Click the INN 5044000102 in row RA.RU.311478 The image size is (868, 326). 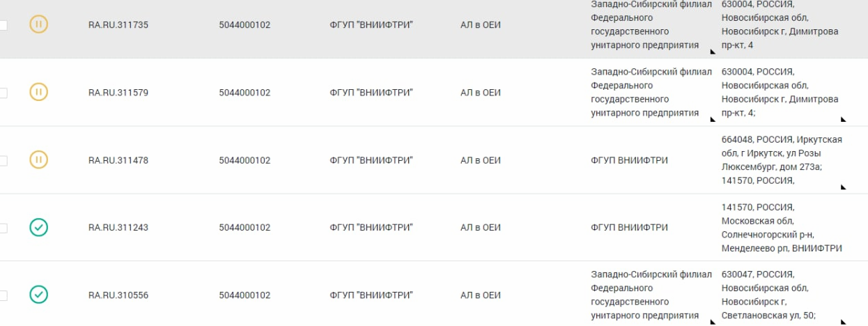coord(245,160)
